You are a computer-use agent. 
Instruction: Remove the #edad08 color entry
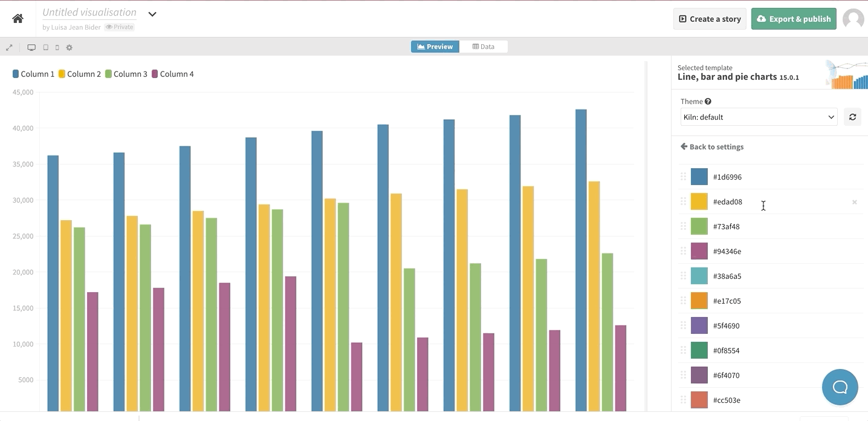(x=854, y=202)
